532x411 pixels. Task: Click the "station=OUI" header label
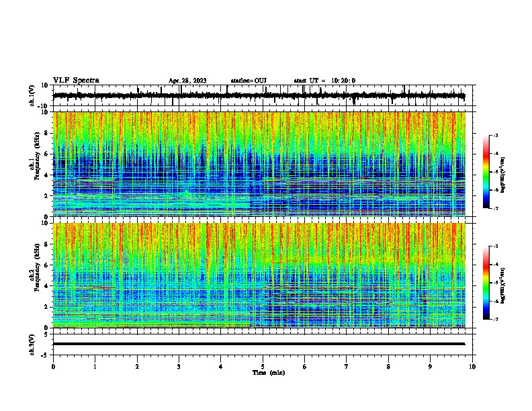(x=249, y=81)
